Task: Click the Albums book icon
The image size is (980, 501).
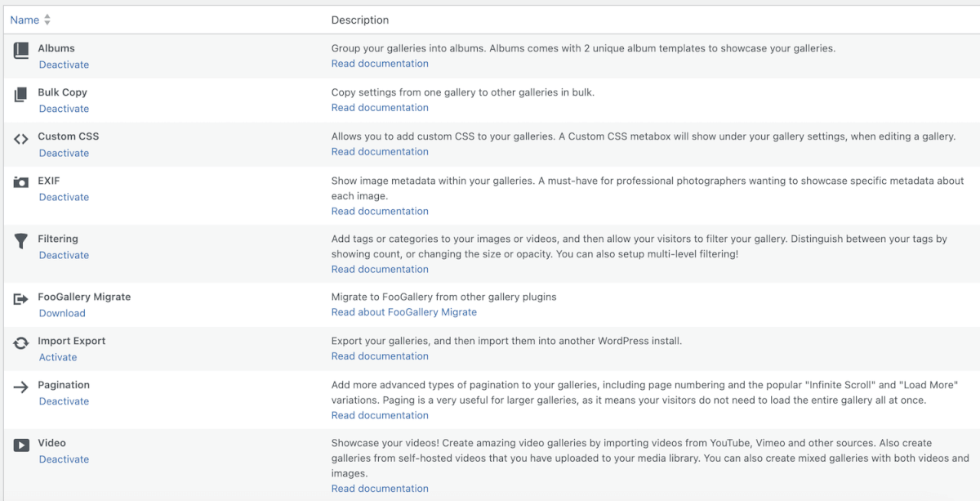Action: tap(21, 51)
